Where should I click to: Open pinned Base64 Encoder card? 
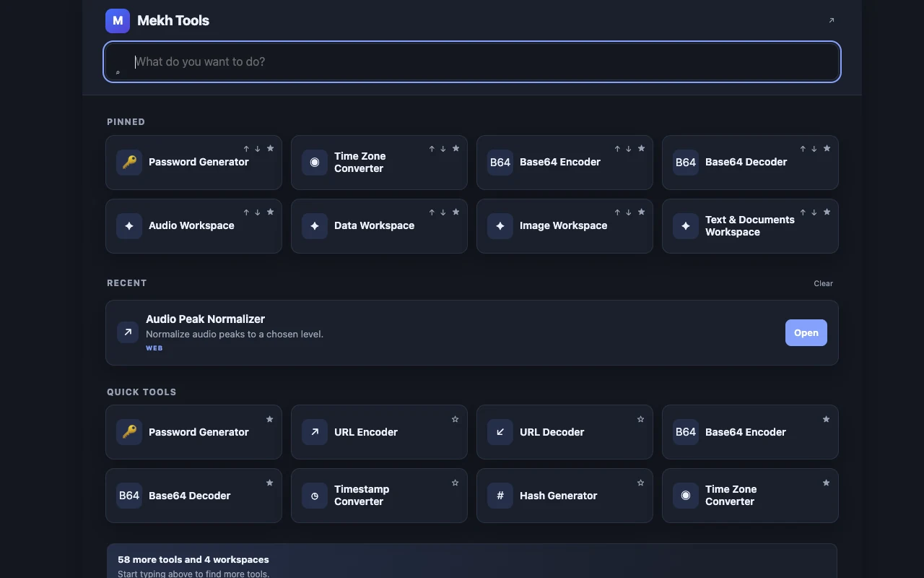pos(565,163)
